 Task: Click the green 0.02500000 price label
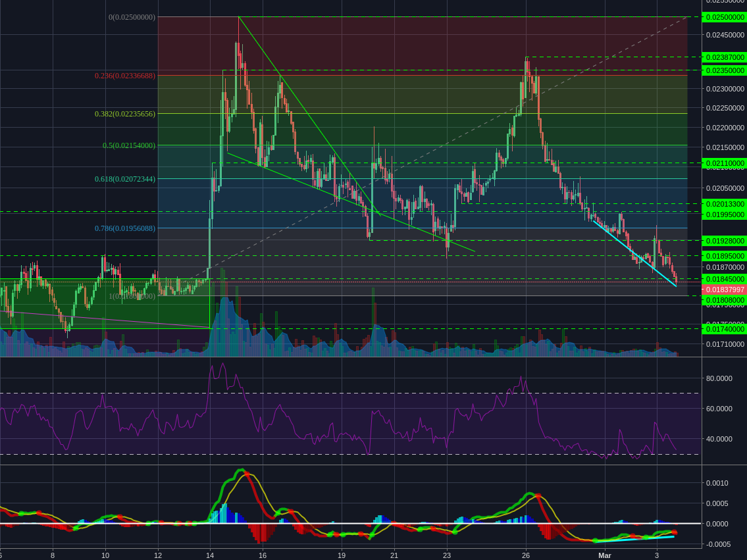[724, 17]
